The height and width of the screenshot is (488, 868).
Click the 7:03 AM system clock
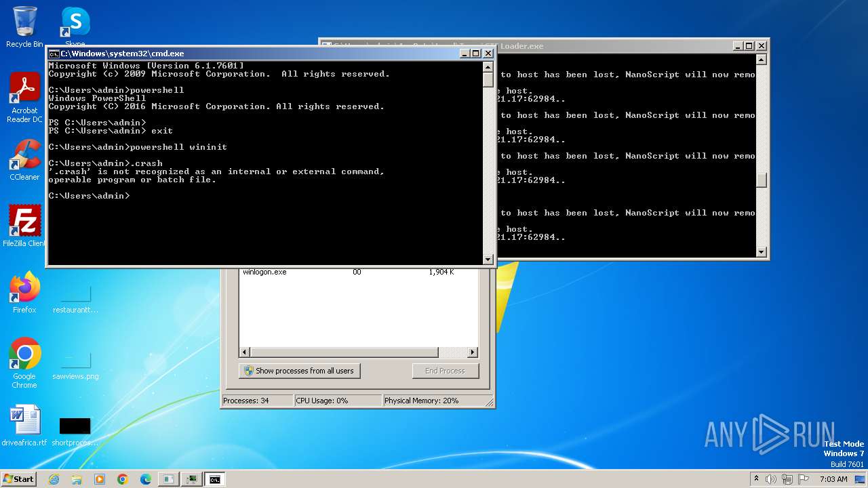pyautogui.click(x=833, y=479)
